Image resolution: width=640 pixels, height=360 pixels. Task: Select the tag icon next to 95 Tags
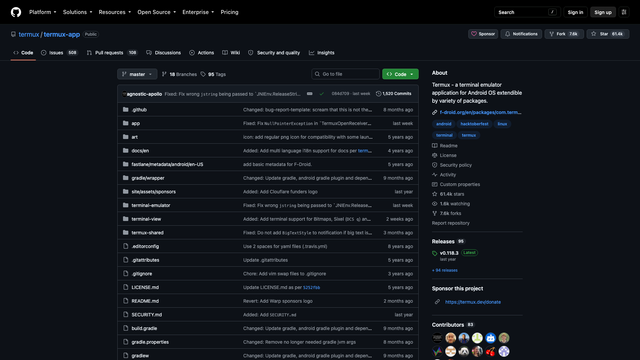(x=203, y=74)
